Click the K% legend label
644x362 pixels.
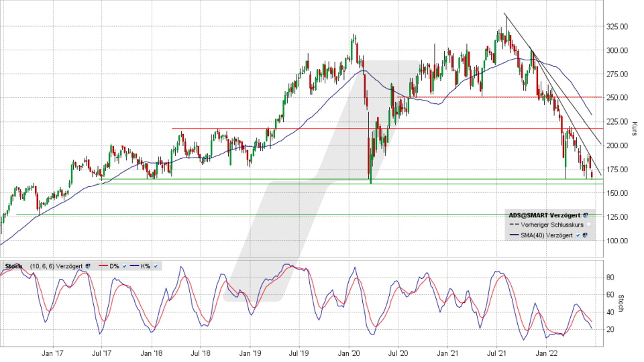click(146, 266)
